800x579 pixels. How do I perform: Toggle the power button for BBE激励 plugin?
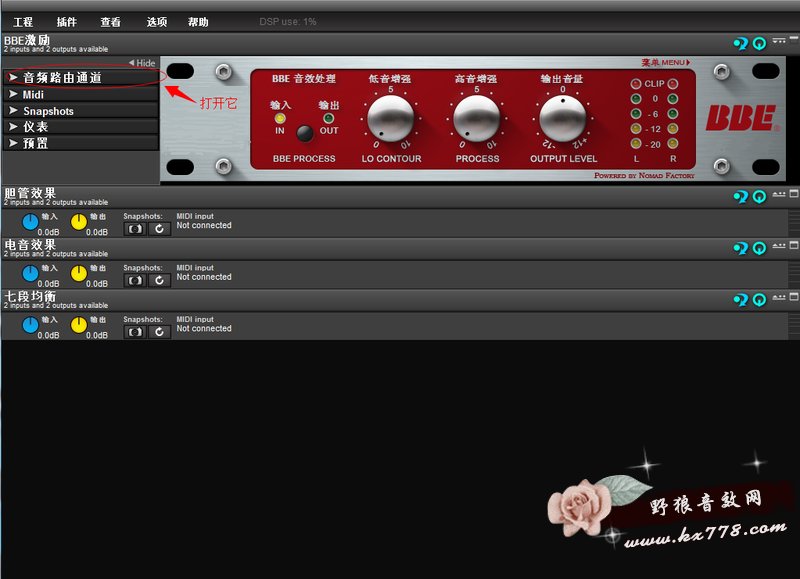click(x=759, y=44)
